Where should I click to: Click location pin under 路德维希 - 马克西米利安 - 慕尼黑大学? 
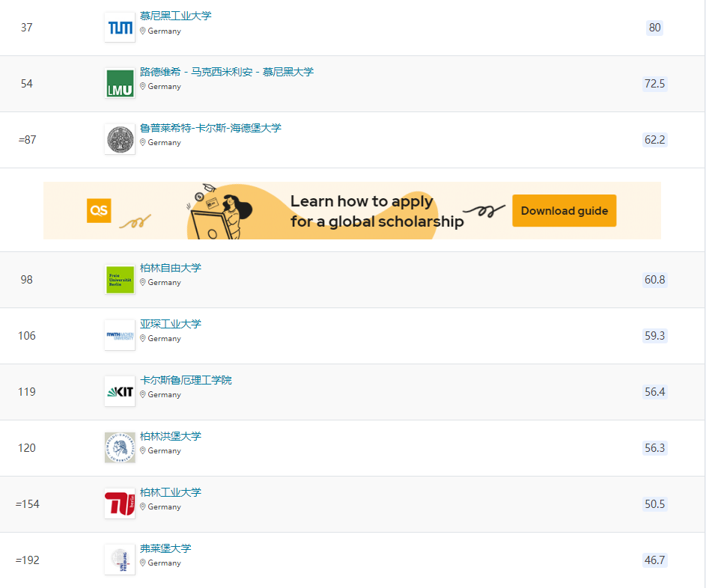coord(143,86)
